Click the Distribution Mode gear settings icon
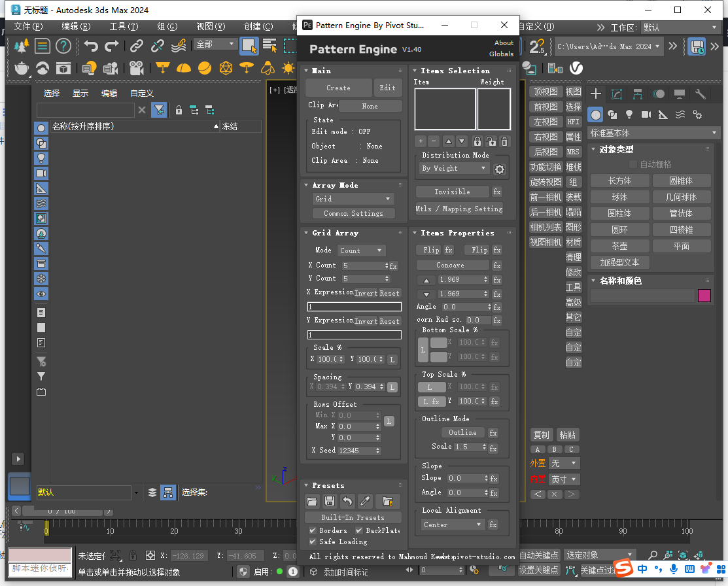 click(500, 169)
